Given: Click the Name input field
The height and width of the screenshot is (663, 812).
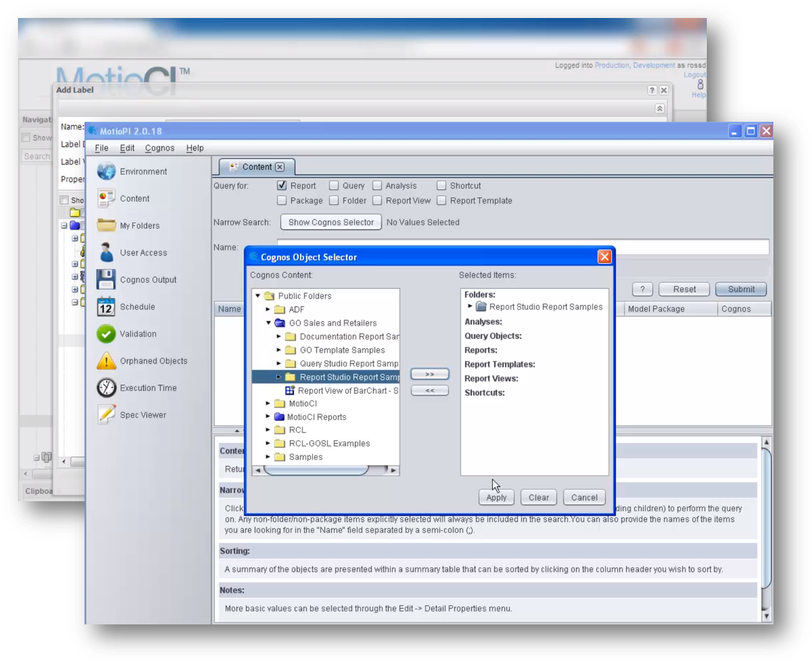Looking at the screenshot, I should click(523, 247).
